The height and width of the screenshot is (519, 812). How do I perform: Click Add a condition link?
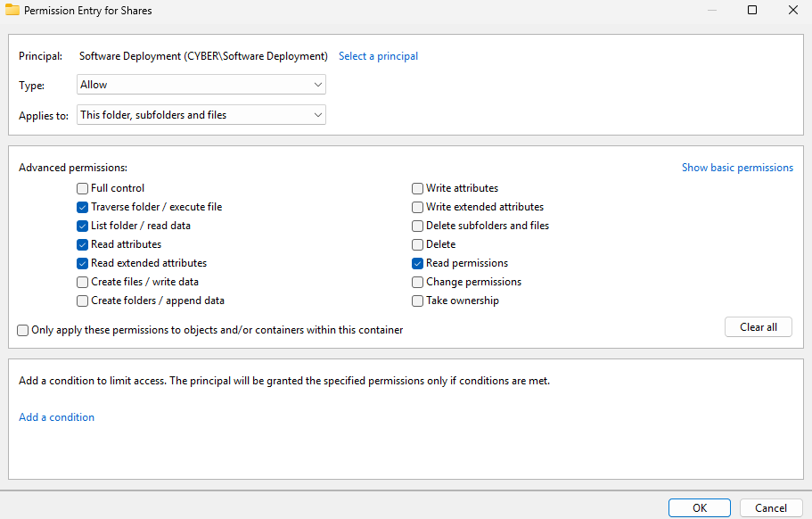56,417
